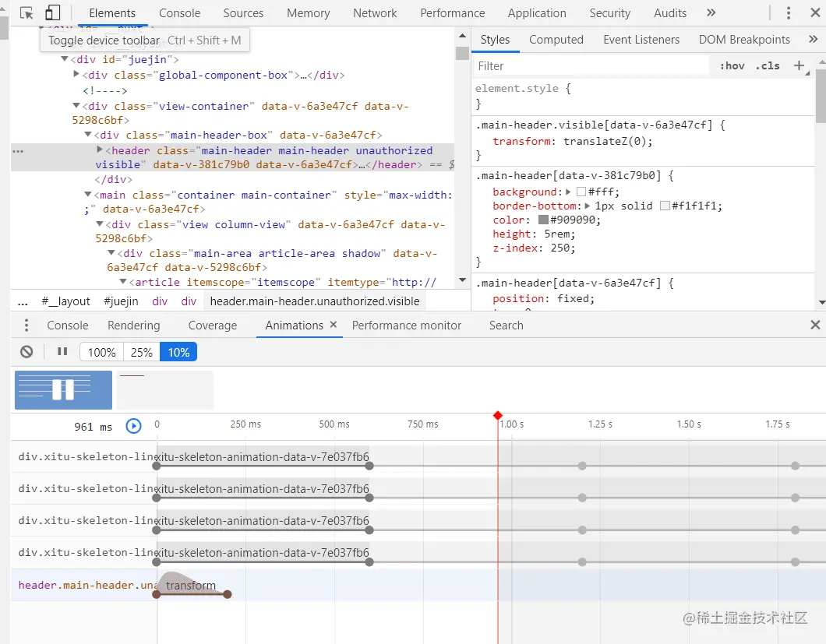This screenshot has width=826, height=644.
Task: Open the Network tab
Action: (375, 13)
